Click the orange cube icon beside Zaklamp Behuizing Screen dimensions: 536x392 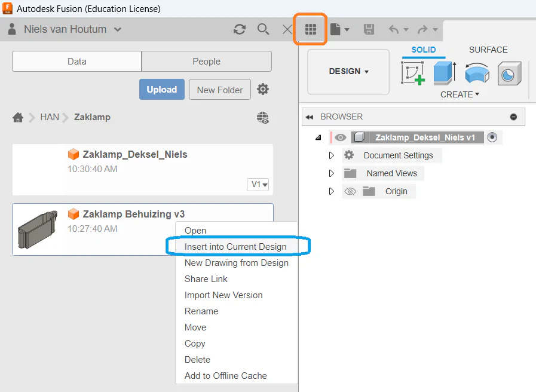pyautogui.click(x=73, y=215)
